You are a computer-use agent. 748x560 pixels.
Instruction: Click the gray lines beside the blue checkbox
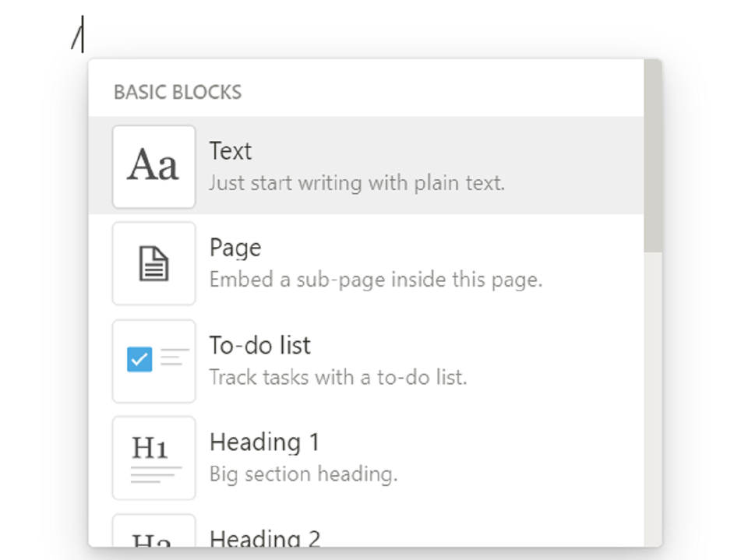pos(174,357)
